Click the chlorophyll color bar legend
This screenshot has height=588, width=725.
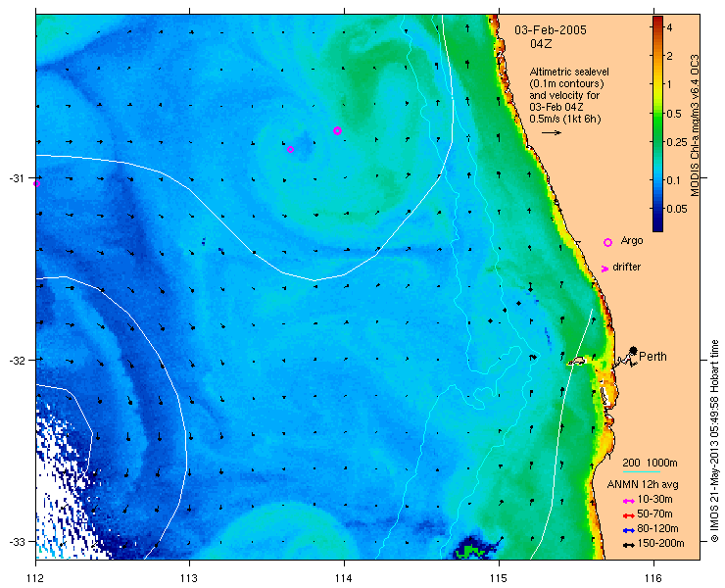[657, 123]
